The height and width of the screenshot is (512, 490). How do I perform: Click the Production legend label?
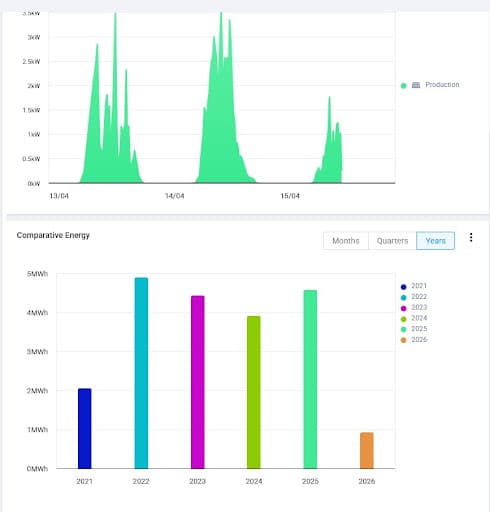coord(442,85)
